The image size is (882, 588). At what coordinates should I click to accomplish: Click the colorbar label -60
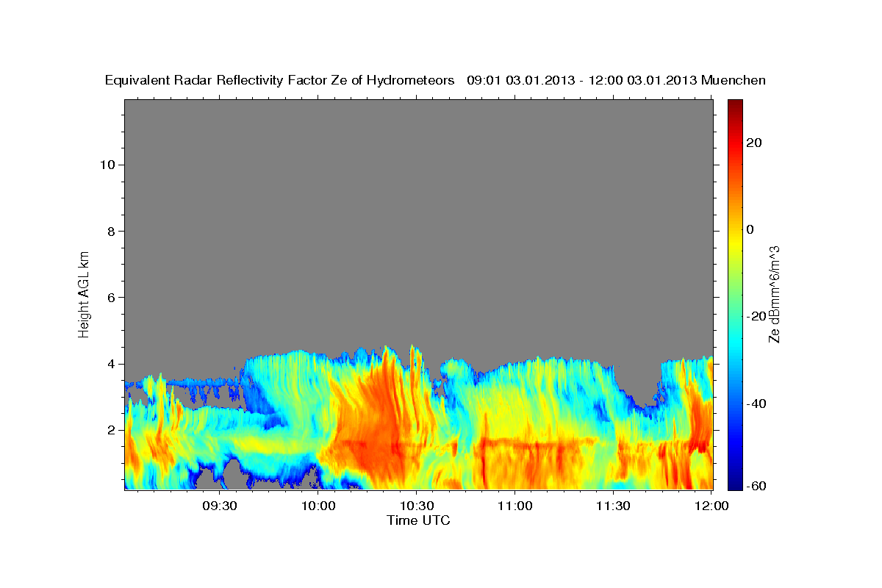[756, 486]
